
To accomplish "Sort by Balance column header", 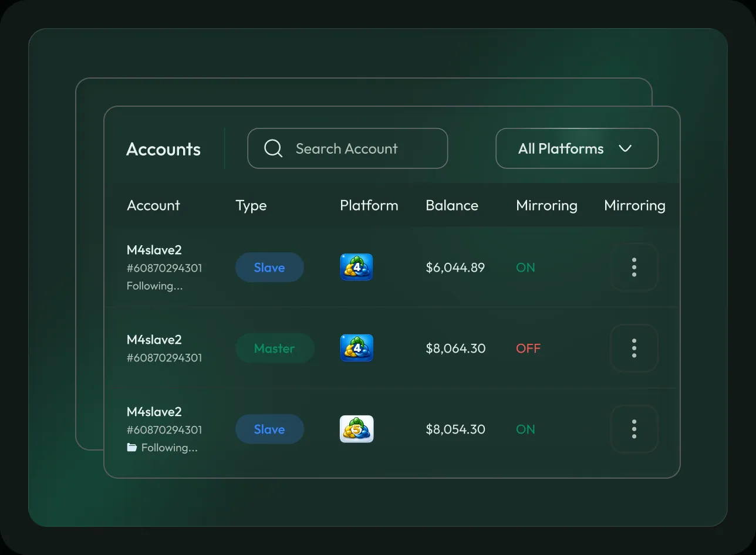I will click(x=452, y=205).
